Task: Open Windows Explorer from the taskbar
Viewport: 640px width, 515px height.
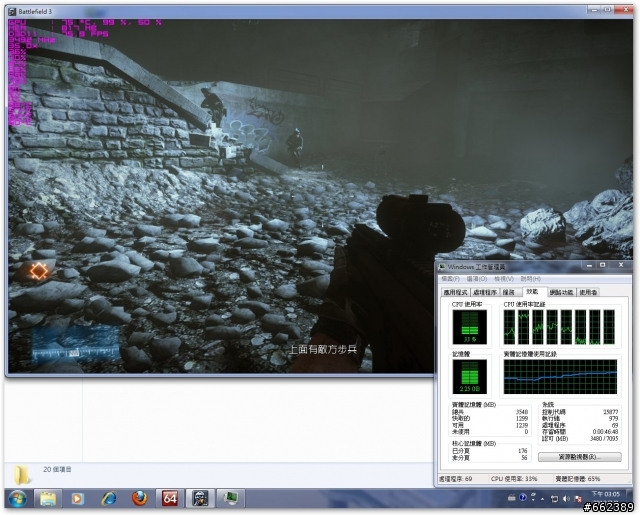Action: point(48,498)
